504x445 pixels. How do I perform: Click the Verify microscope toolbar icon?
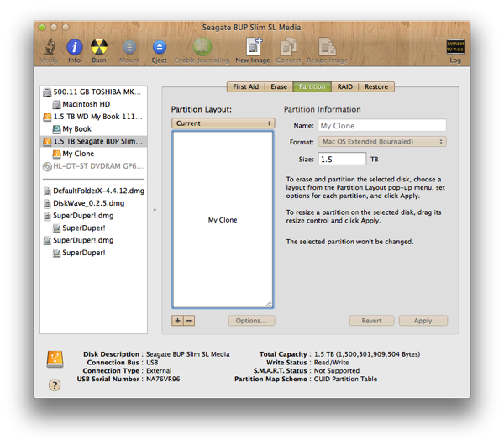tap(50, 47)
